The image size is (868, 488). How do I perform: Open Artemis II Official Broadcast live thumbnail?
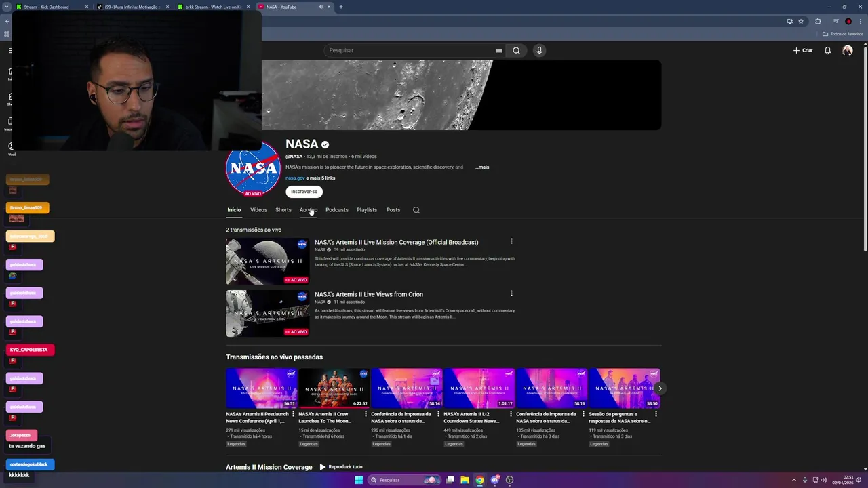267,261
